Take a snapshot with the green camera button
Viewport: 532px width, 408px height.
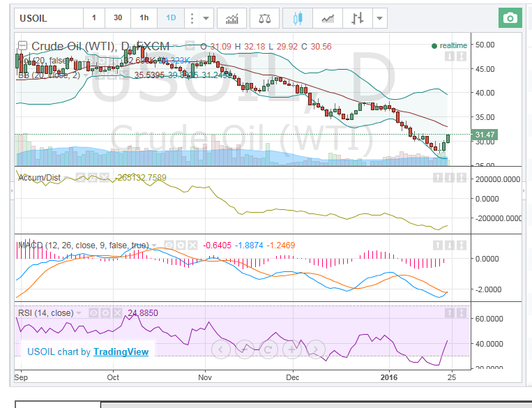[x=510, y=18]
